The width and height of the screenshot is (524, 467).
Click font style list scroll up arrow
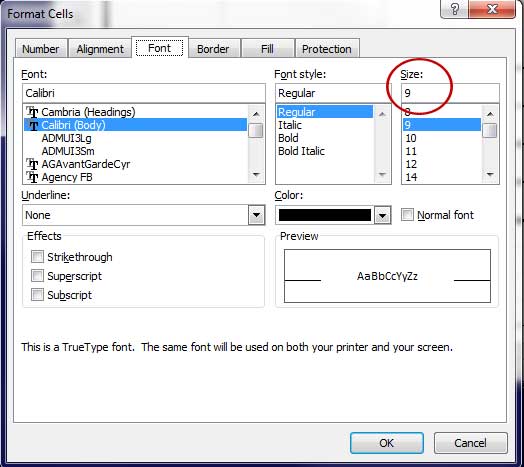click(382, 114)
